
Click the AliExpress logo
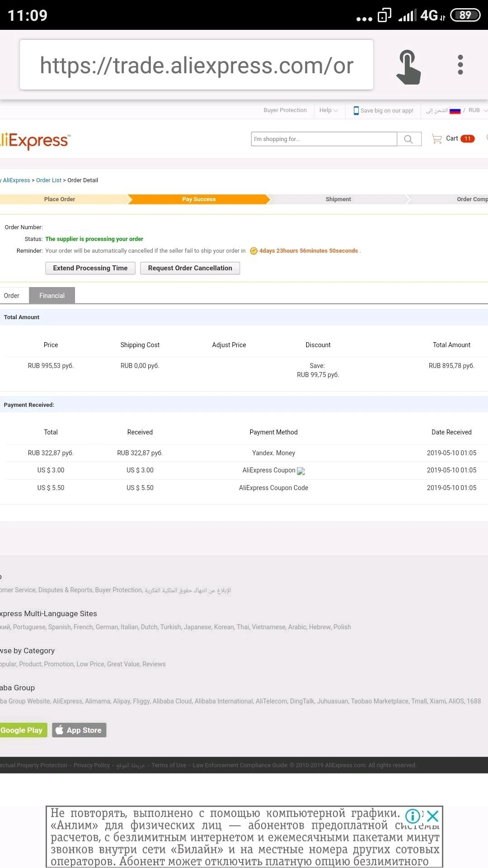(x=35, y=141)
